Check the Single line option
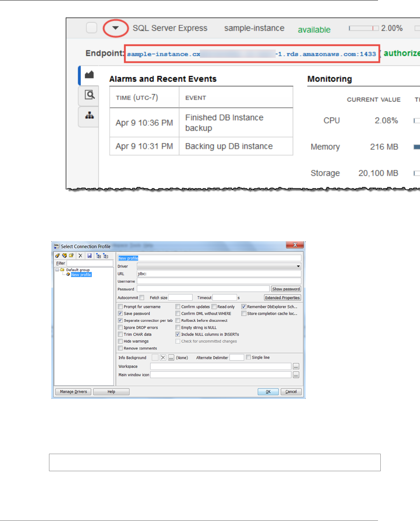This screenshot has height=521, width=420. (248, 357)
